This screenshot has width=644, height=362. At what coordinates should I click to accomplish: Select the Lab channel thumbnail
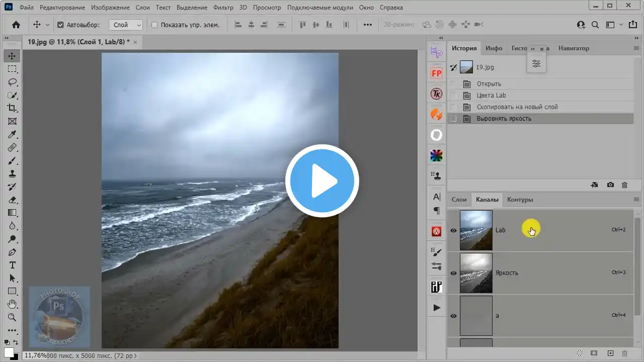[476, 230]
